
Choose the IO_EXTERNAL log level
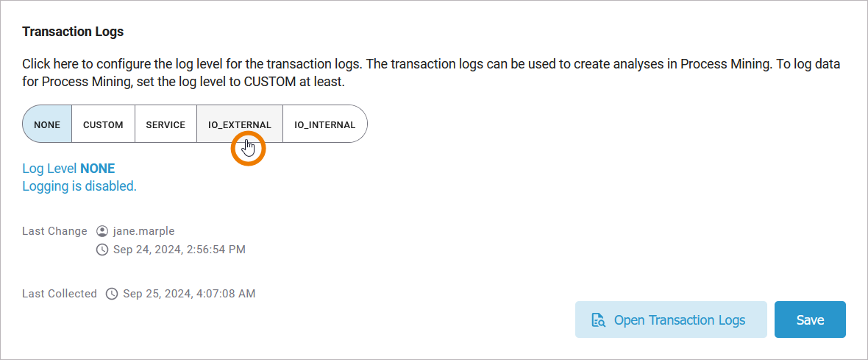tap(239, 124)
